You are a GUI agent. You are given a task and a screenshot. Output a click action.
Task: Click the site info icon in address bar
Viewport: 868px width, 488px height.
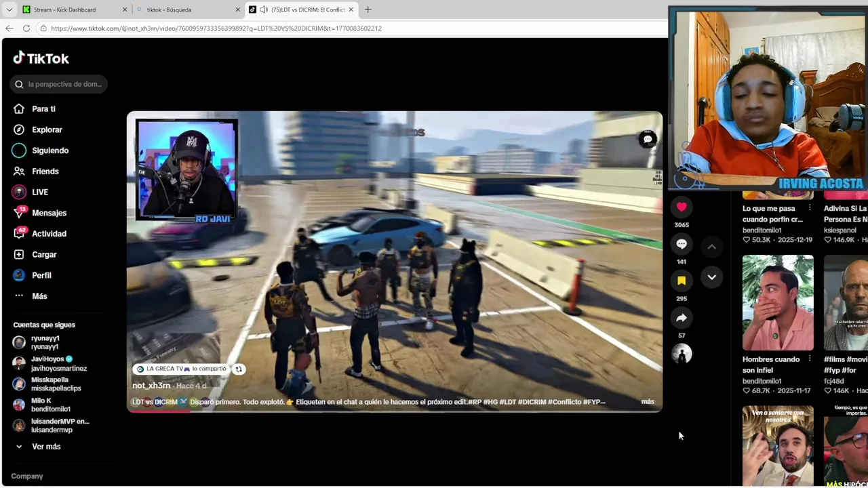pyautogui.click(x=43, y=28)
